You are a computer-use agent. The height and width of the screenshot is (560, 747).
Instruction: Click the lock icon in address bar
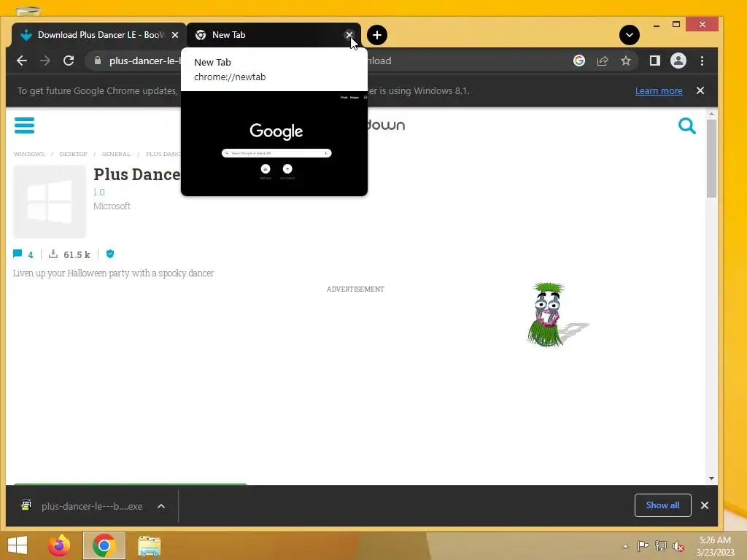point(98,61)
